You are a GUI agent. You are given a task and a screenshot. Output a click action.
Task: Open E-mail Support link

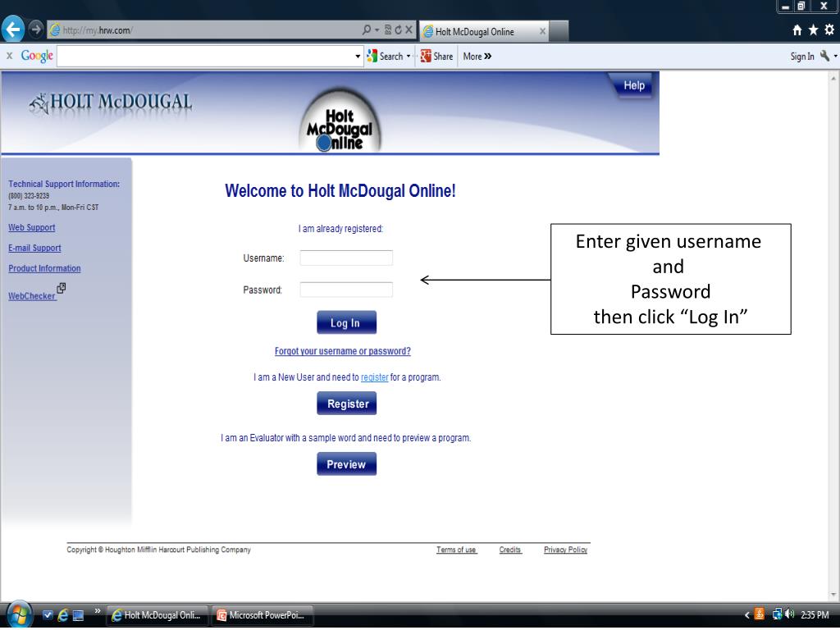click(34, 248)
